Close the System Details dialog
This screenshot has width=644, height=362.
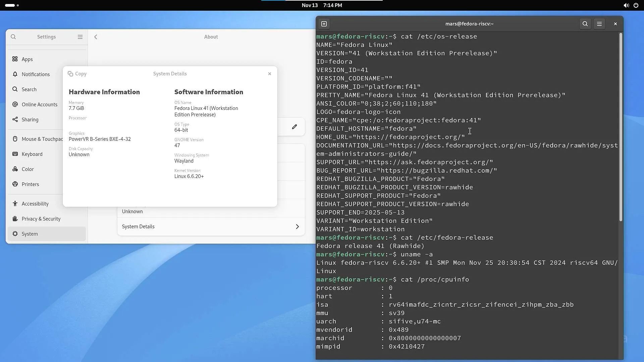coord(270,74)
